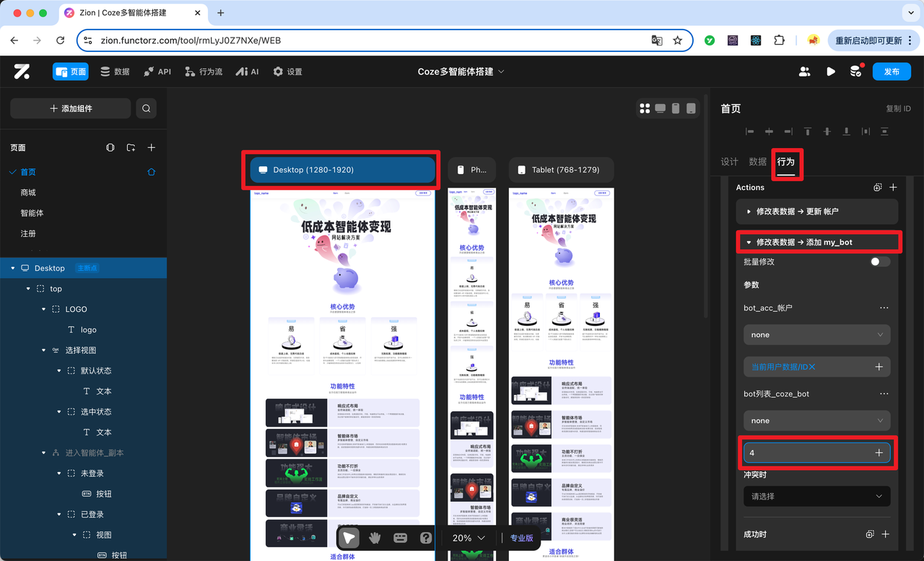The height and width of the screenshot is (561, 924).
Task: Click the help question mark icon
Action: [426, 538]
